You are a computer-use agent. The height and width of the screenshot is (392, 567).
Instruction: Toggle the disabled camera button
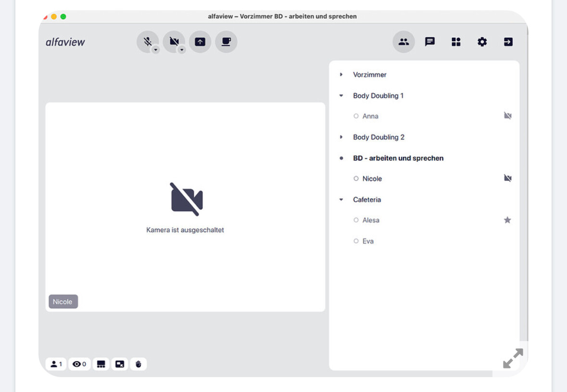pos(173,41)
